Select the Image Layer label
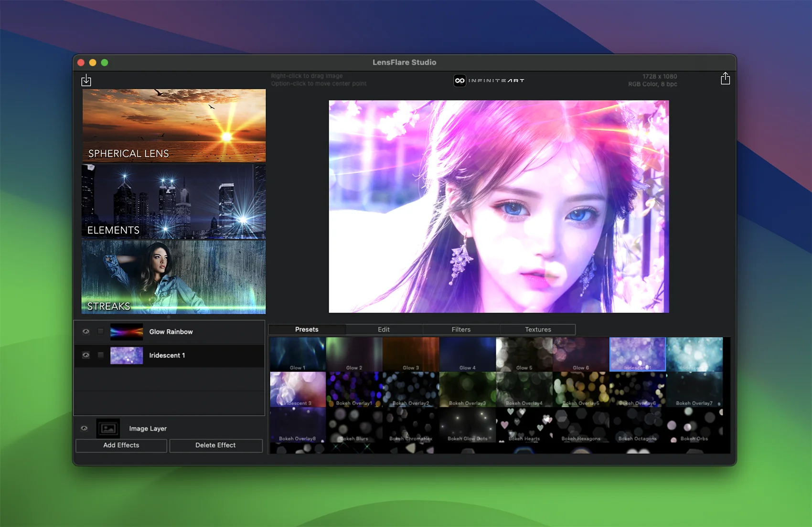The image size is (812, 527). pyautogui.click(x=148, y=429)
